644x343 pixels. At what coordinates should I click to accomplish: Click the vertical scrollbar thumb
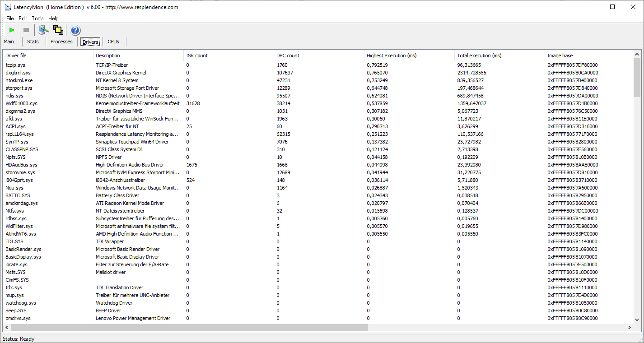click(x=637, y=77)
